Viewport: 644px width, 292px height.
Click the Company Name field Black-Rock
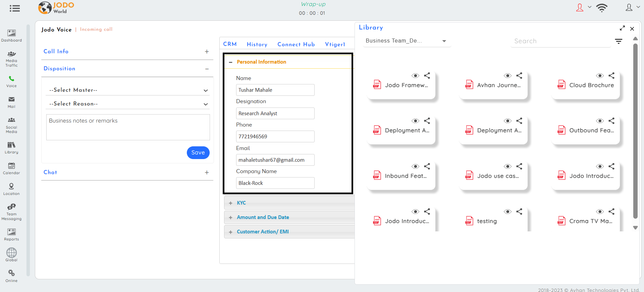point(275,183)
